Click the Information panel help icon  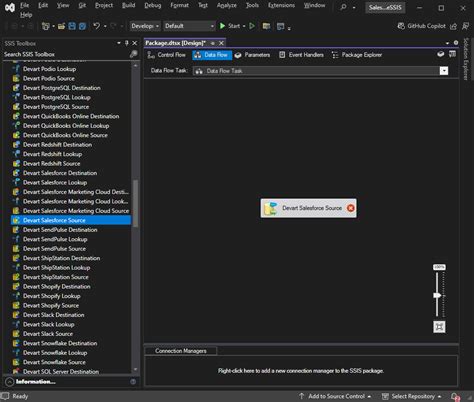[x=133, y=382]
